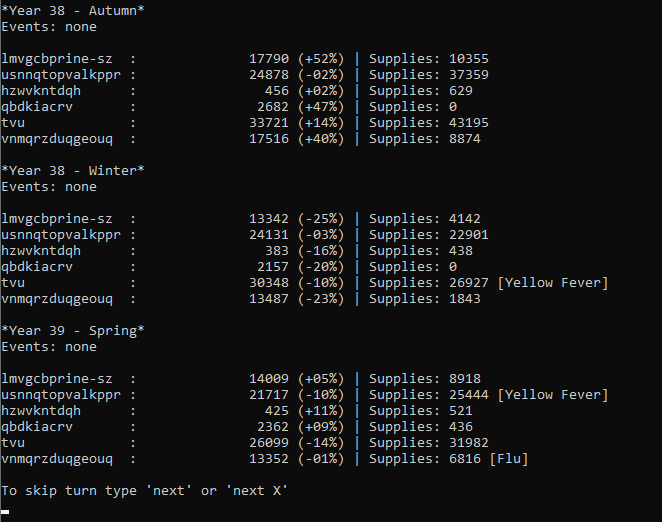Click the 'next X' text in the prompt
This screenshot has height=522, width=662.
[x=260, y=491]
